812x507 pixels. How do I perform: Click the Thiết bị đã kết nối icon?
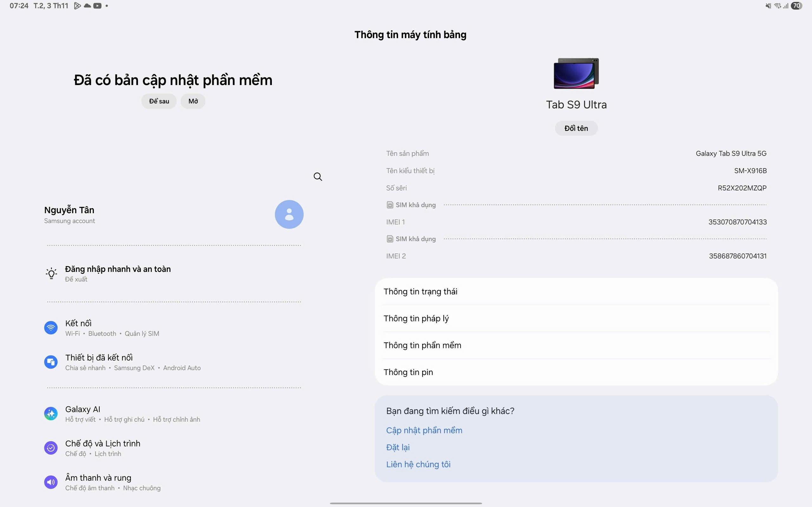click(51, 362)
